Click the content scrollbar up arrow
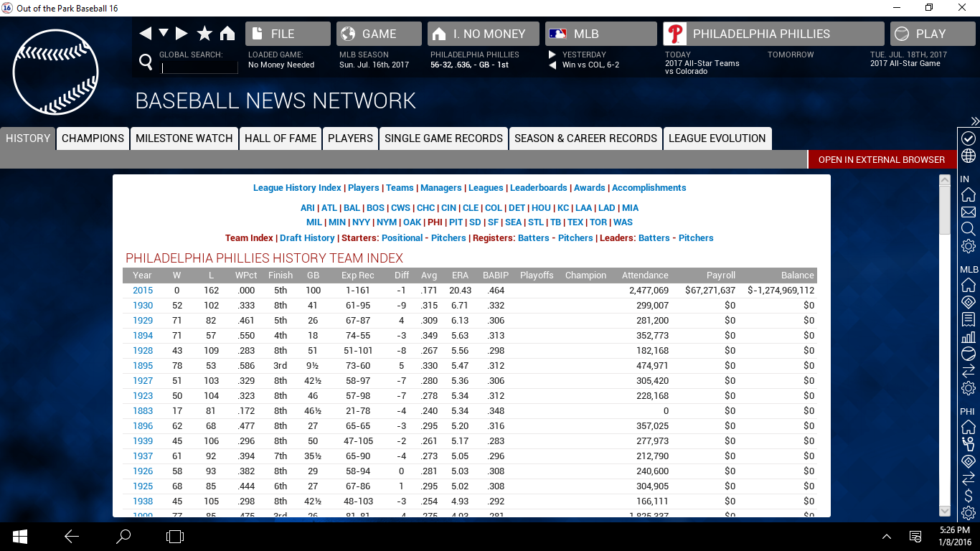Image resolution: width=980 pixels, height=551 pixels. (x=944, y=180)
